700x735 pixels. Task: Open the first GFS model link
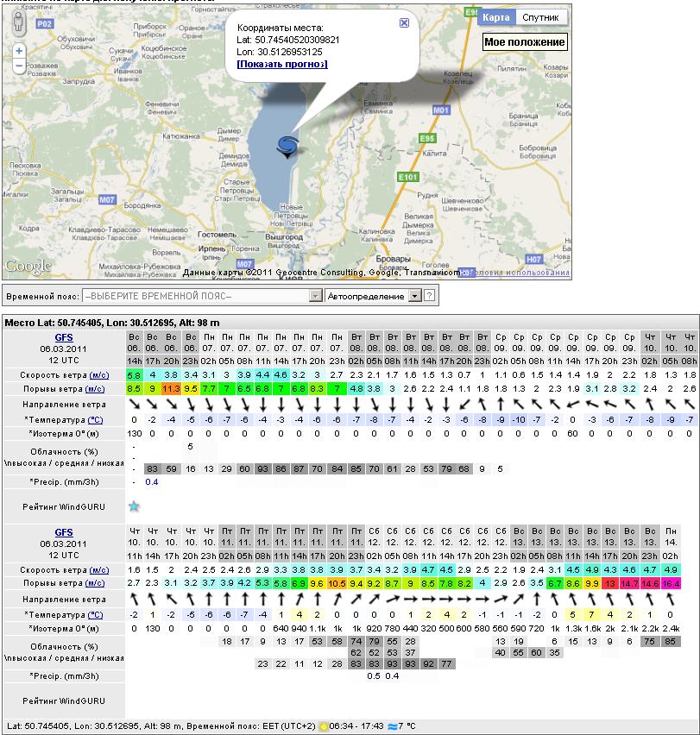click(x=64, y=337)
